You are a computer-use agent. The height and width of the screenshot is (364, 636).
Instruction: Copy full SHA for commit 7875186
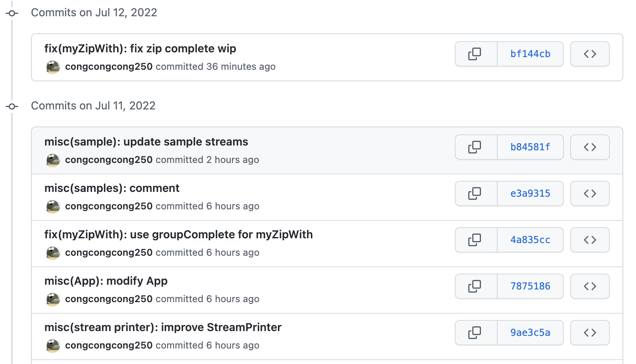pyautogui.click(x=475, y=286)
